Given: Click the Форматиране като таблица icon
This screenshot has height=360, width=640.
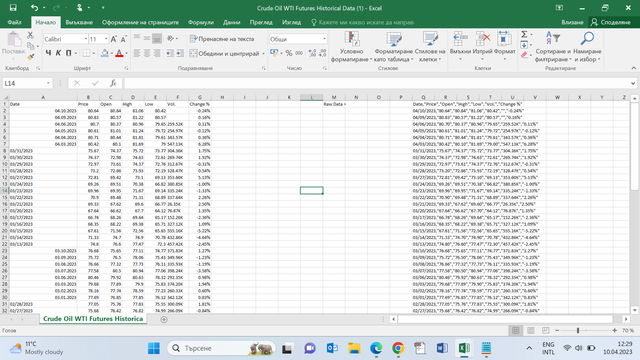Looking at the screenshot, I should 393,39.
